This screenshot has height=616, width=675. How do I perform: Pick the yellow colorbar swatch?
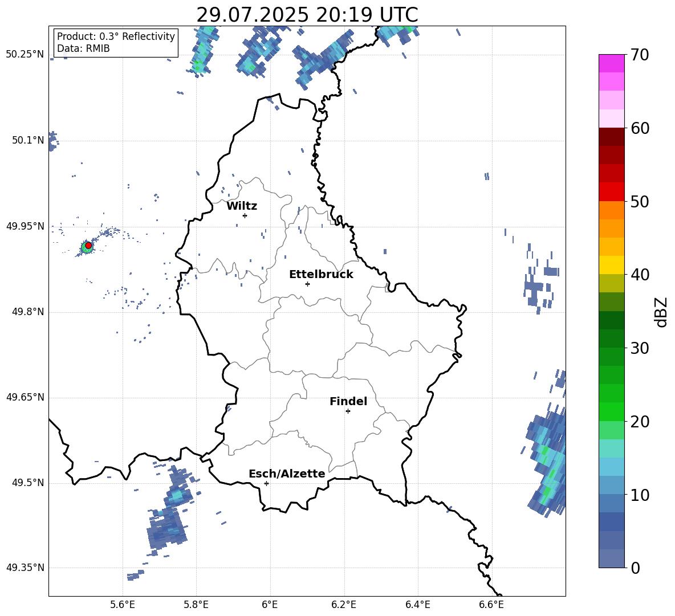611,265
